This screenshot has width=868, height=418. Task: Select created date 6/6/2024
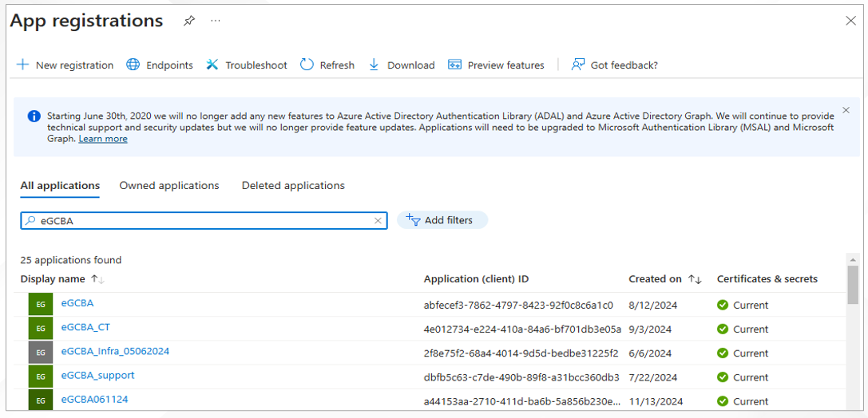650,353
